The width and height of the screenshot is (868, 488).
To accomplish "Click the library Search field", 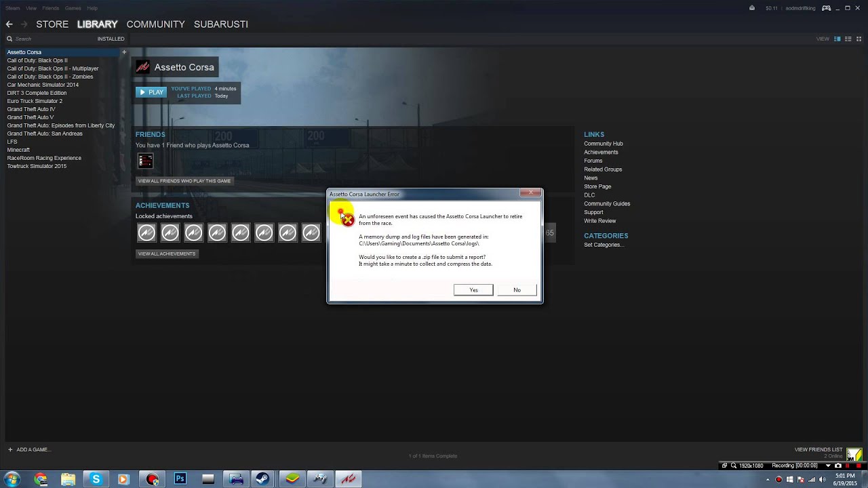I will click(51, 39).
